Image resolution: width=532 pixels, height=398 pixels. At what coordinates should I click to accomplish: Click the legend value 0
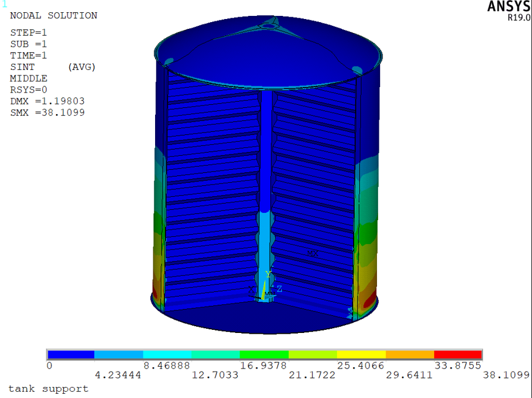[x=50, y=365]
